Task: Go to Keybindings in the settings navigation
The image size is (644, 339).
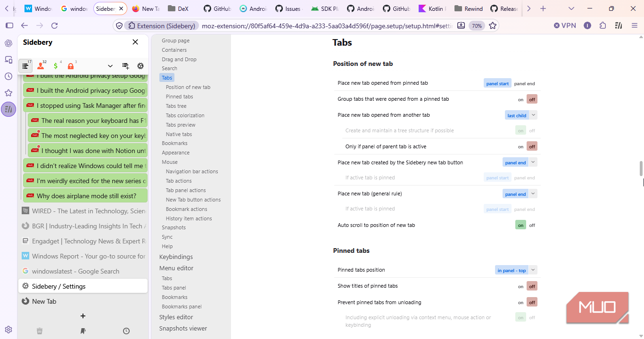Action: (176, 257)
